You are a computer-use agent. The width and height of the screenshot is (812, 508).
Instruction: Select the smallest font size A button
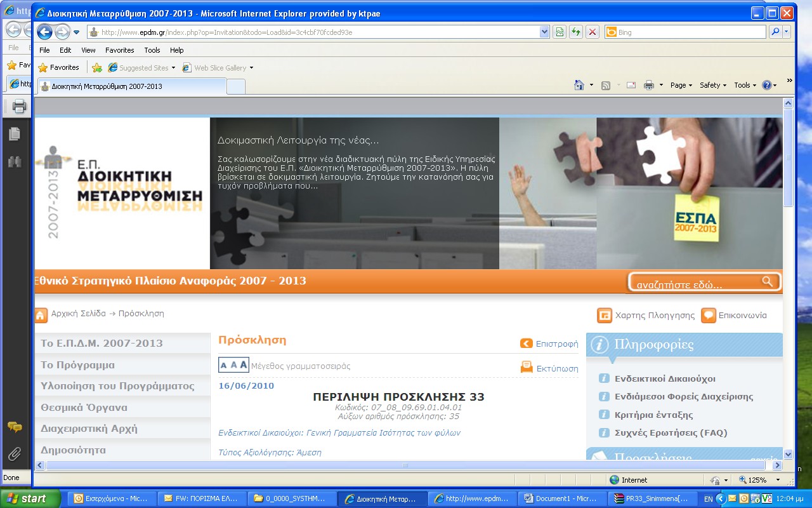[x=223, y=365]
